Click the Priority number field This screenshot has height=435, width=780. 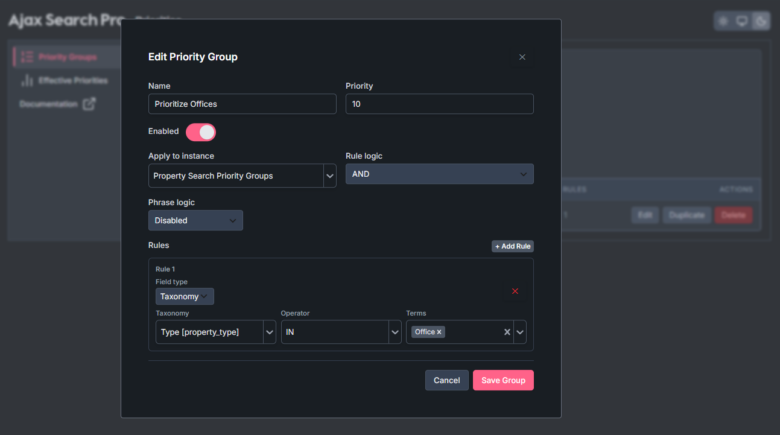(x=439, y=104)
